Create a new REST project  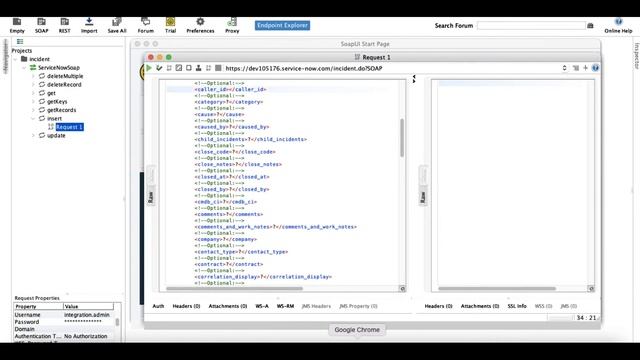64,22
